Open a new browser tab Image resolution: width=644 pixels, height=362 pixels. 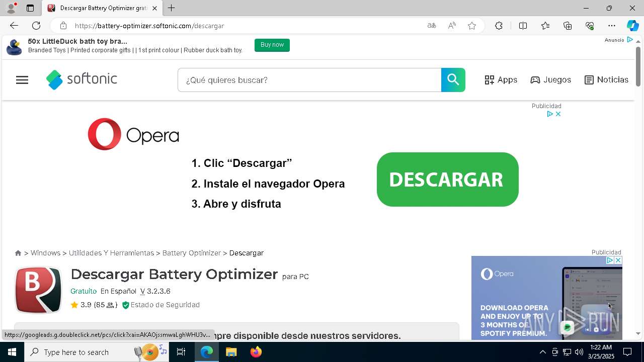coord(172,8)
